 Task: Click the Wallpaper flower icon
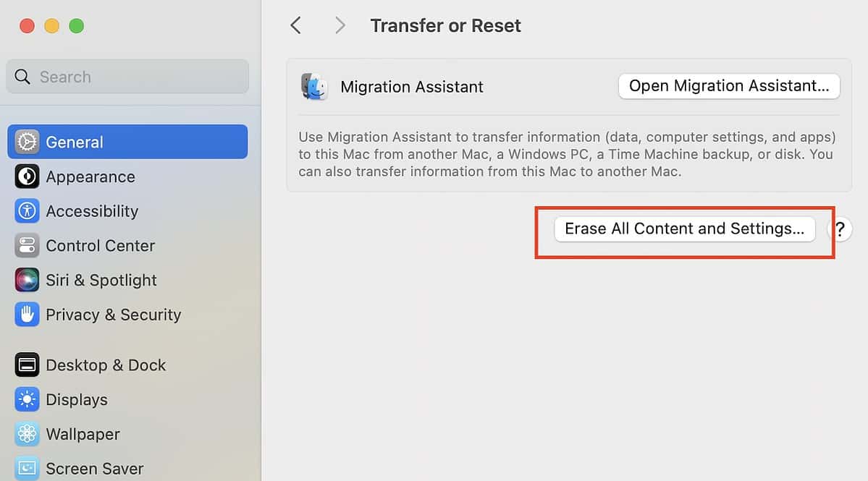pyautogui.click(x=28, y=434)
